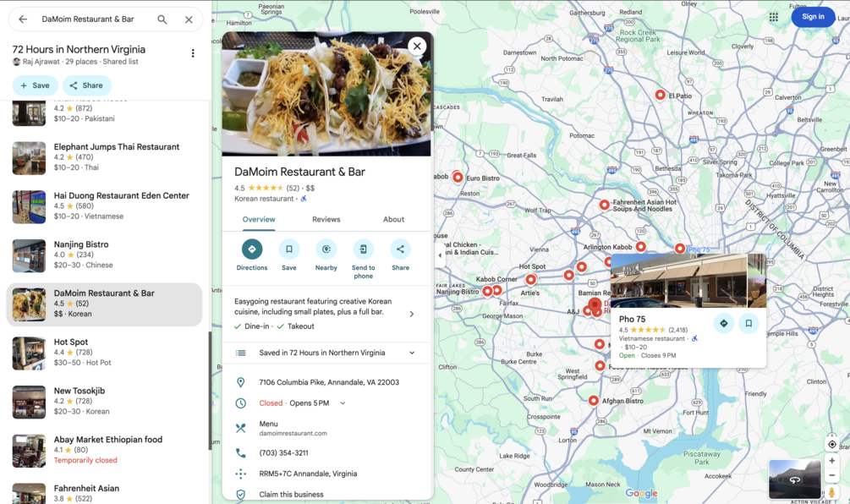This screenshot has width=850, height=504.
Task: Click the search magnifier icon
Action: (162, 19)
